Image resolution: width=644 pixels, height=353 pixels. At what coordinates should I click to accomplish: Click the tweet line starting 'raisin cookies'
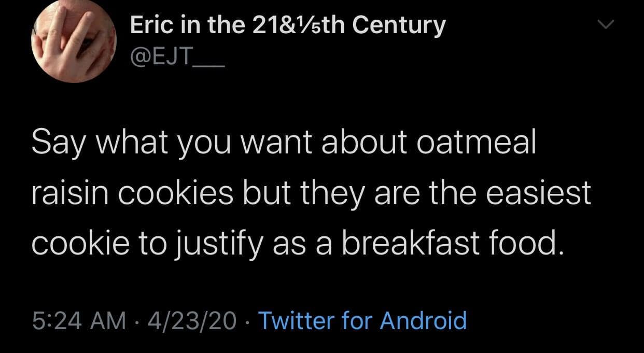tap(311, 193)
